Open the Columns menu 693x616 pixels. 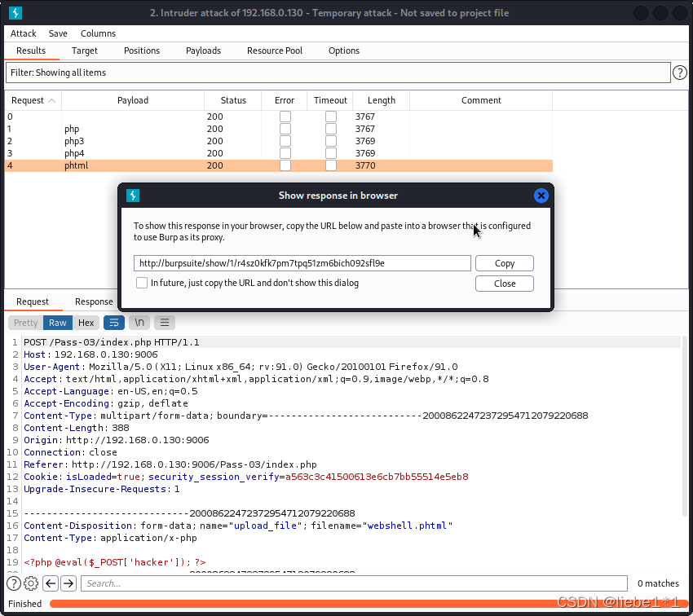[x=98, y=33]
